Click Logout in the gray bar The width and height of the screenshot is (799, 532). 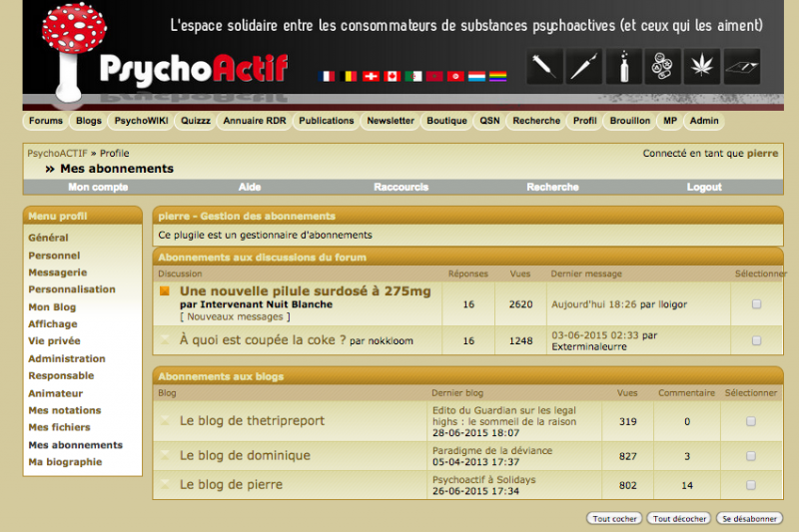click(x=704, y=187)
